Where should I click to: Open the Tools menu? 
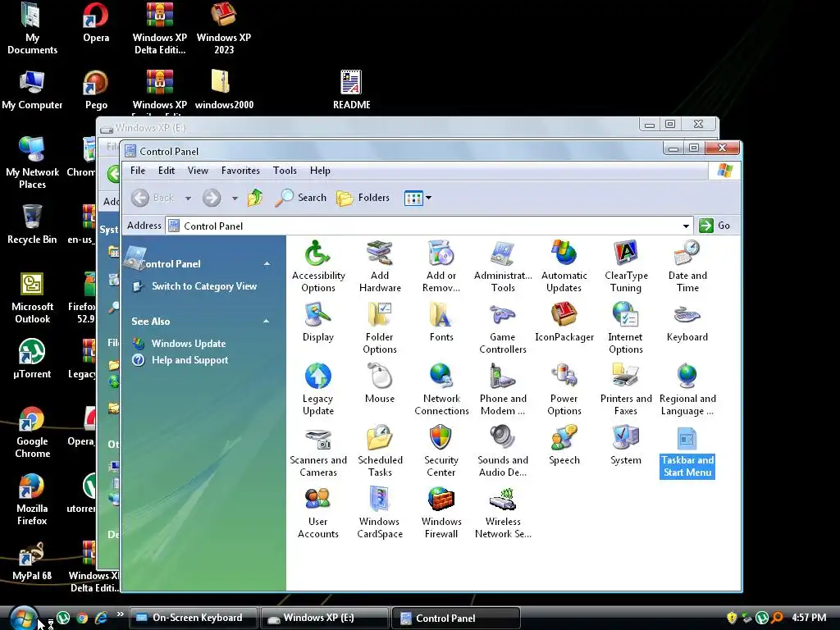(x=285, y=171)
